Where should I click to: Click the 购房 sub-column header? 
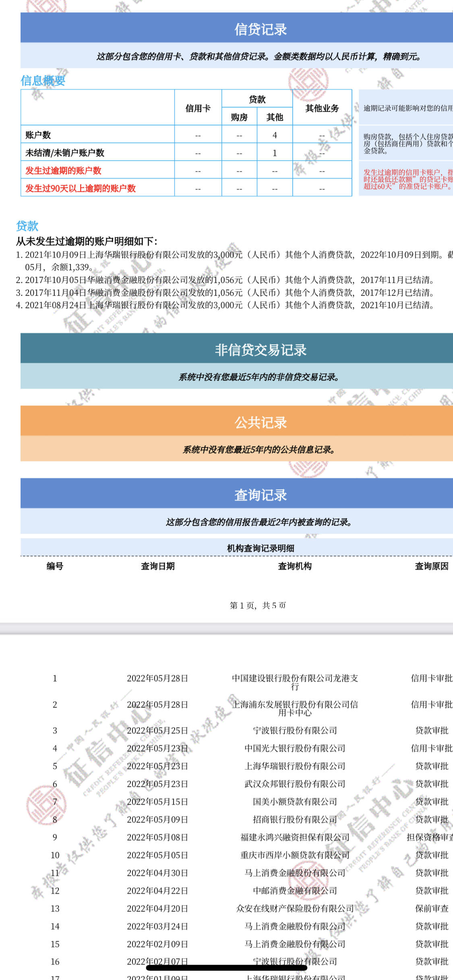tap(239, 117)
